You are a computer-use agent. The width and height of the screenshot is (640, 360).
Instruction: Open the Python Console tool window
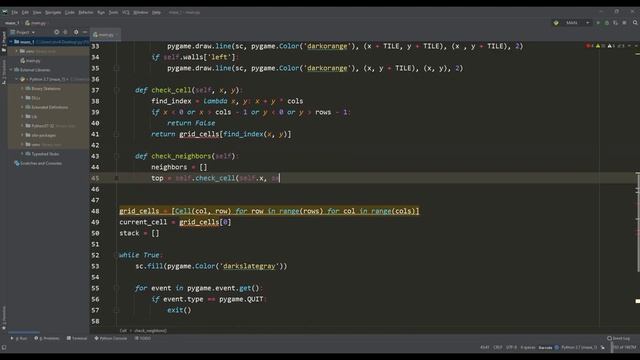(111, 338)
